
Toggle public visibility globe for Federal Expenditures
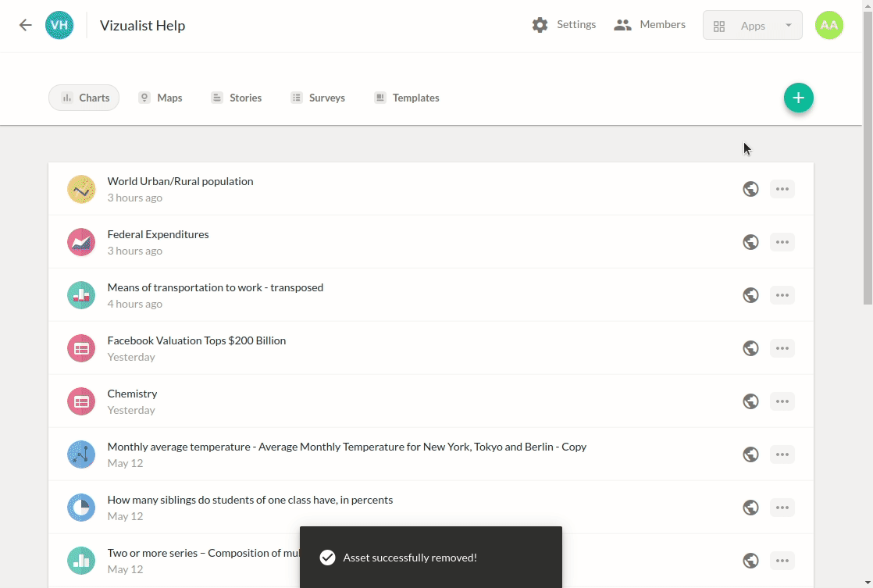(750, 242)
